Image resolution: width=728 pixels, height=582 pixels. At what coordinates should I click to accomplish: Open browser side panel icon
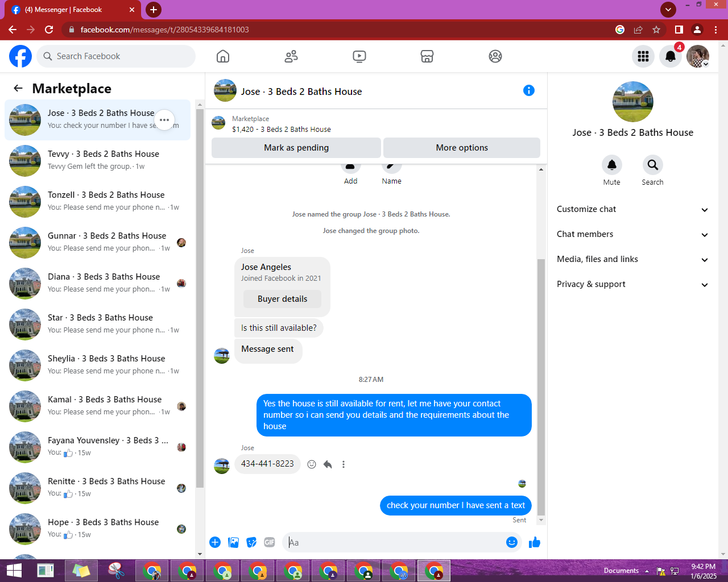[x=679, y=30]
